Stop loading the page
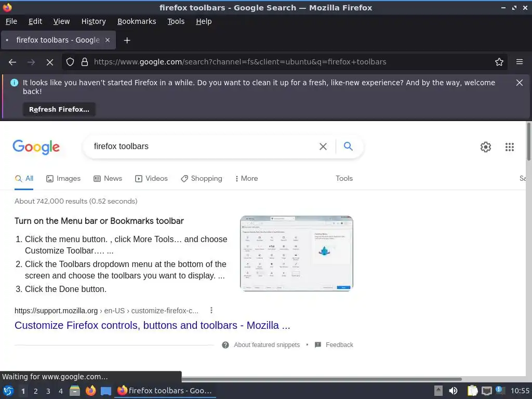 49,62
